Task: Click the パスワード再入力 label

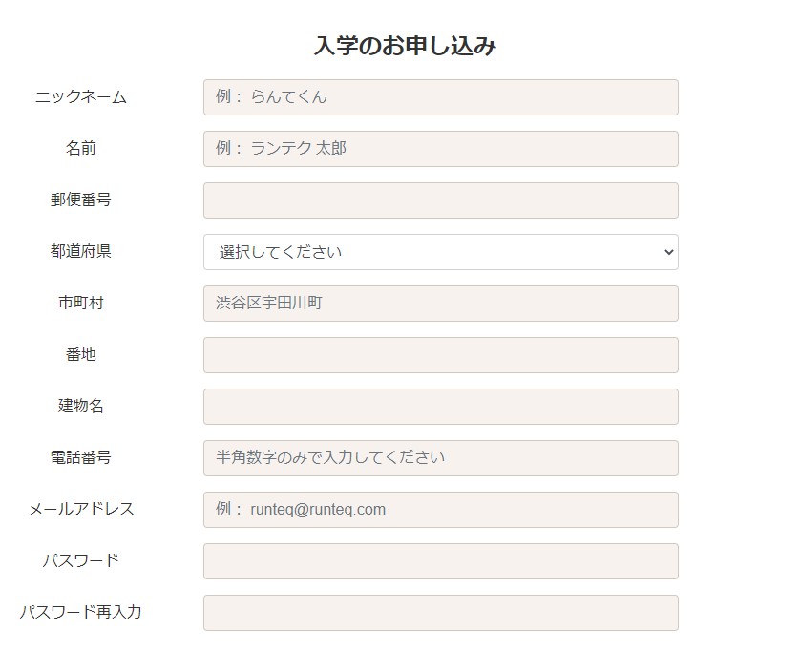Action: pos(80,612)
